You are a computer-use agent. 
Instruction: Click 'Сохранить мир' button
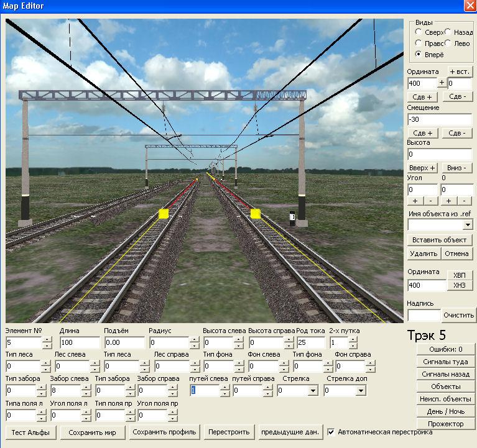[96, 432]
